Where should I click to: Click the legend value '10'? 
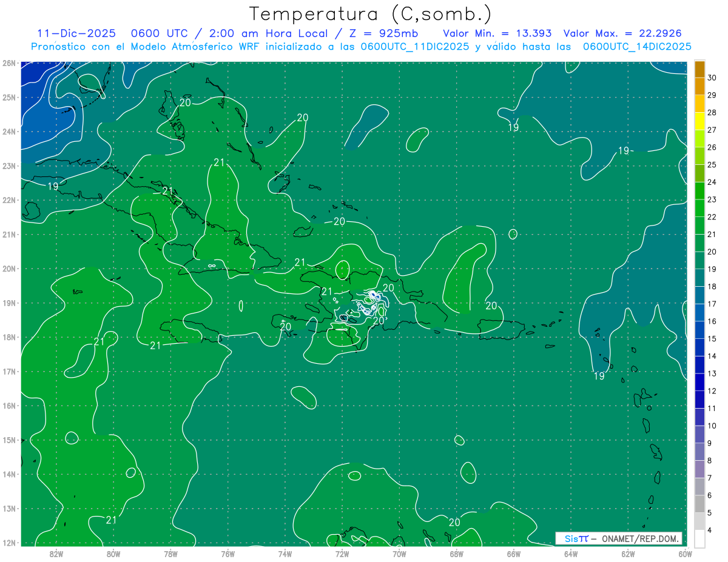(x=712, y=426)
